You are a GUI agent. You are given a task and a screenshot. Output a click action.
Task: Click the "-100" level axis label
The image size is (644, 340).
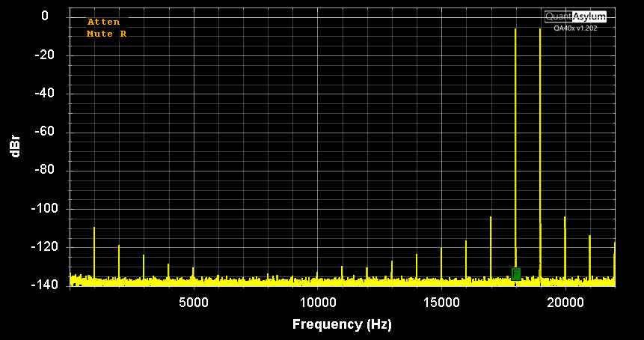pos(43,209)
